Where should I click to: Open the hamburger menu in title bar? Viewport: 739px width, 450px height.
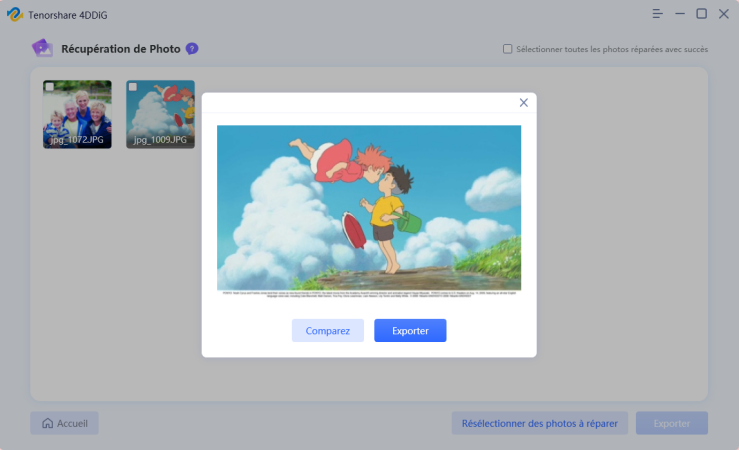(657, 14)
